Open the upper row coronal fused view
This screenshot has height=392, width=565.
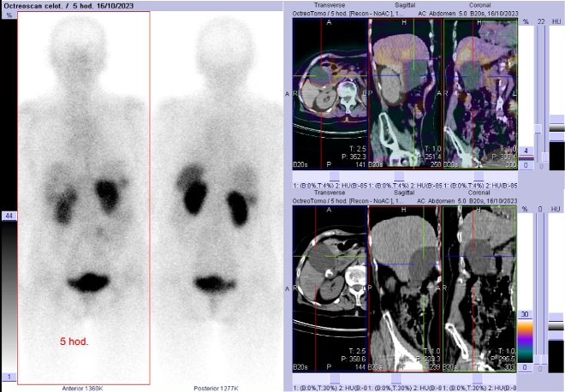tap(480, 93)
